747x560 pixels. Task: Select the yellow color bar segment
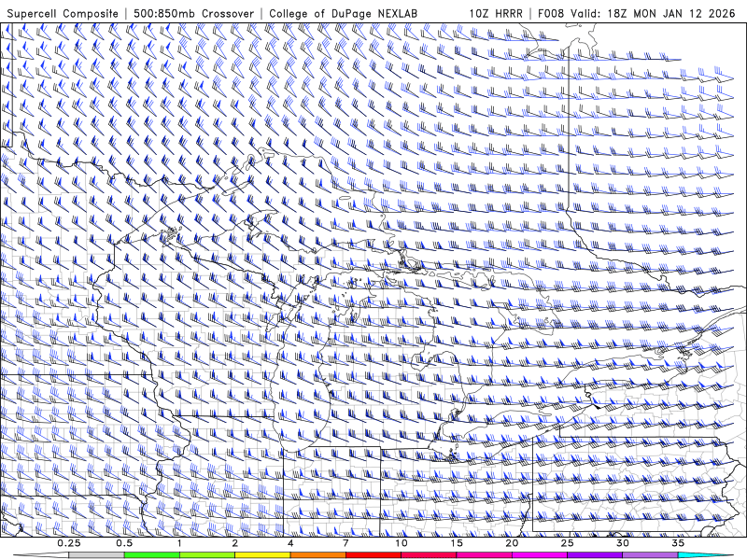point(262,555)
